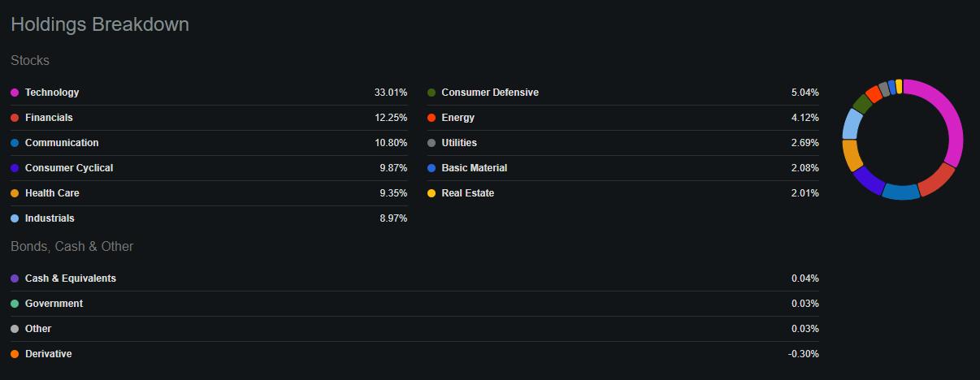This screenshot has width=980, height=380.
Task: Select the Consumer Cyclical sector label
Action: point(69,168)
